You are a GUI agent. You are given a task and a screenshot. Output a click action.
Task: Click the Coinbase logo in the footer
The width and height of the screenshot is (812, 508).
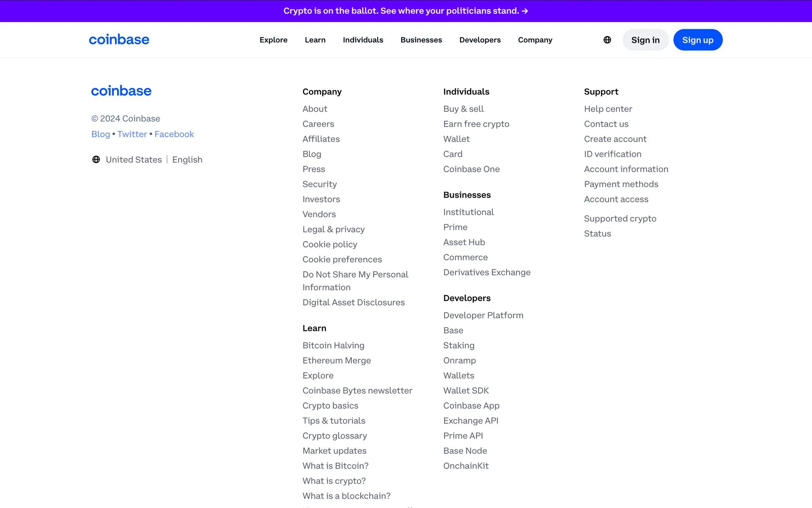(121, 91)
